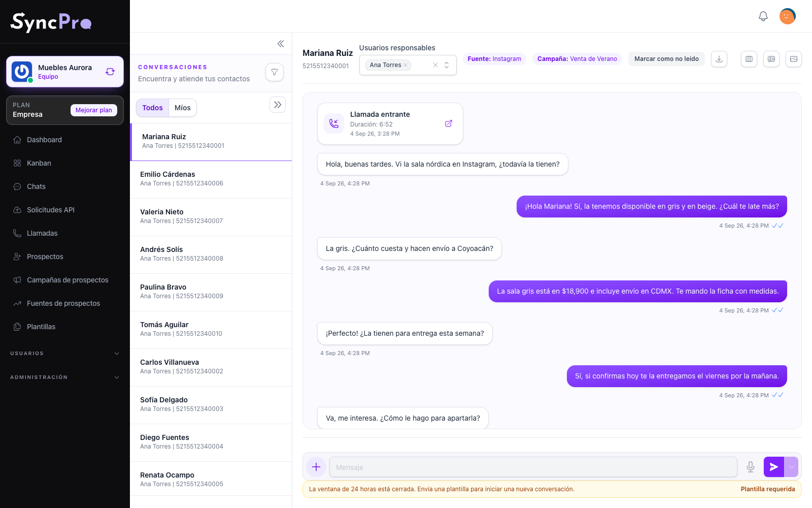Open the send options dropdown arrow
The width and height of the screenshot is (812, 508).
(x=791, y=467)
